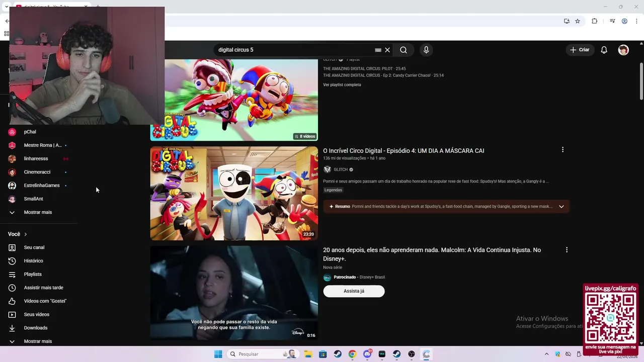Open Assistir mais tarde
Viewport: 644px width, 362px height.
(x=43, y=288)
